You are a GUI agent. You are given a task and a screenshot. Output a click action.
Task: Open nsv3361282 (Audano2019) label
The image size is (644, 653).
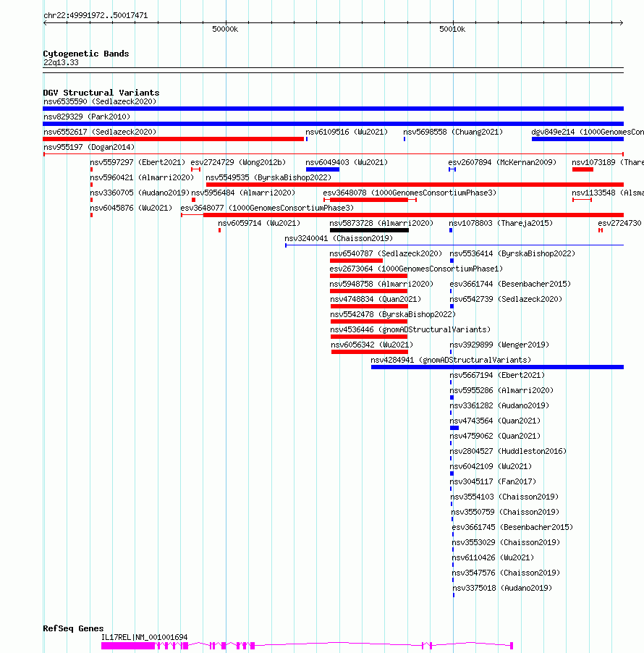pyautogui.click(x=499, y=405)
